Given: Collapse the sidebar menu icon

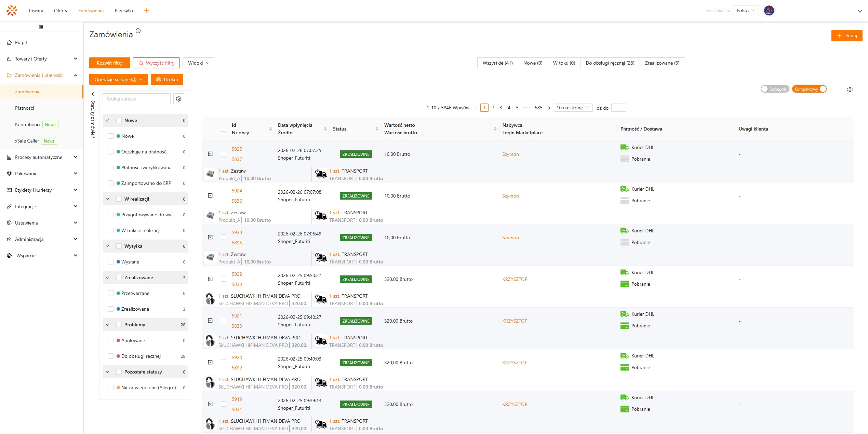Looking at the screenshot, I should pyautogui.click(x=41, y=27).
